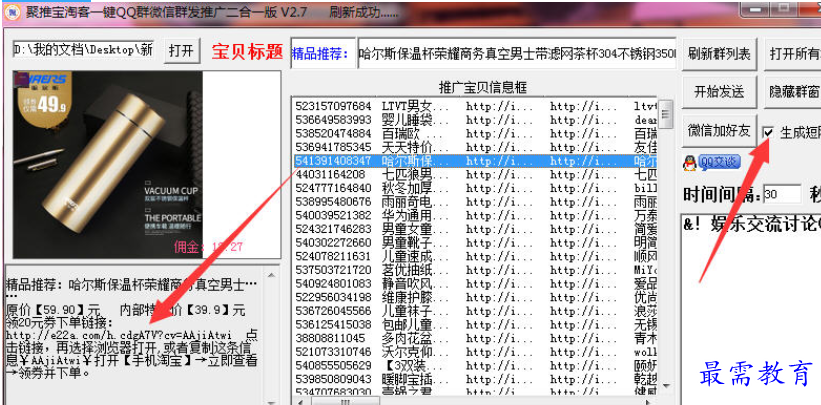This screenshot has width=821, height=405.
Task: Select row 540855505629 【3双装
Action: [474, 365]
